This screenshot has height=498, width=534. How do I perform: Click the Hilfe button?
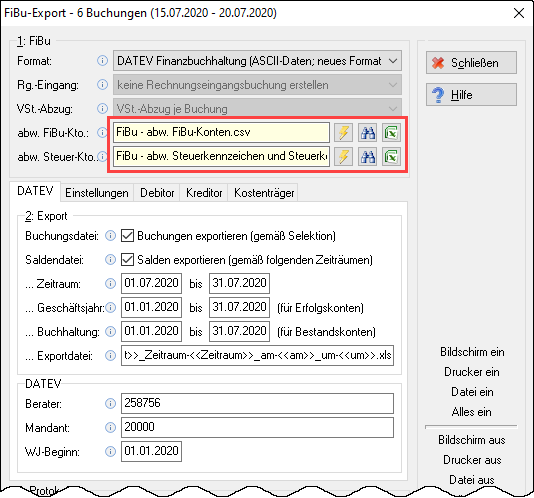pyautogui.click(x=471, y=95)
